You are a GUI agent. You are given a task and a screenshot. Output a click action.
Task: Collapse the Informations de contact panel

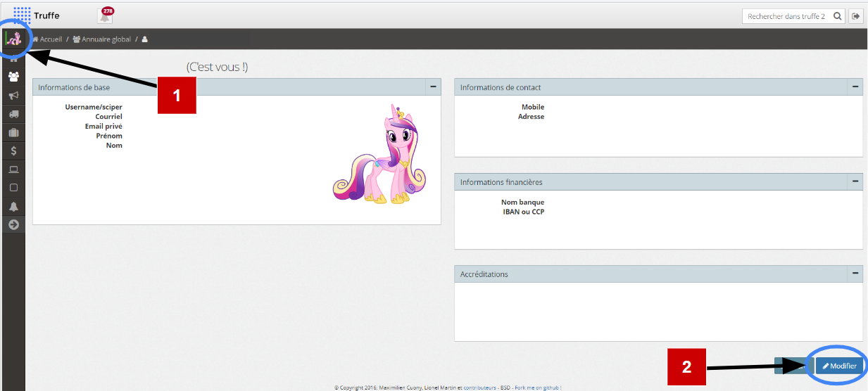[855, 86]
